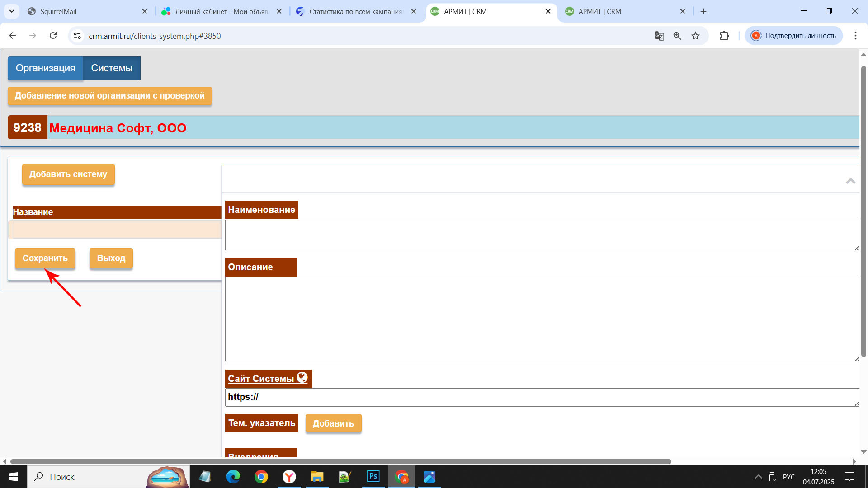This screenshot has width=868, height=488.
Task: Click the address bar URL
Action: [155, 36]
